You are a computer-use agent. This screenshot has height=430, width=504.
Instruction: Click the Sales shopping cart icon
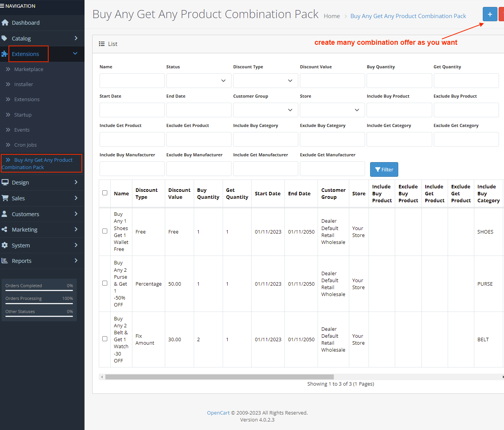click(x=5, y=198)
